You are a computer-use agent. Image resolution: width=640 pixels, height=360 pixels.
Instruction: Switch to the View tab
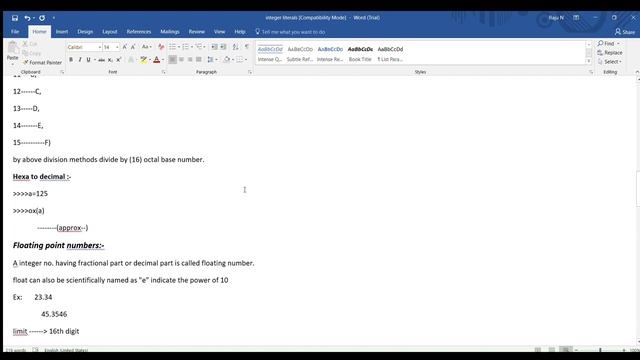coord(220,32)
